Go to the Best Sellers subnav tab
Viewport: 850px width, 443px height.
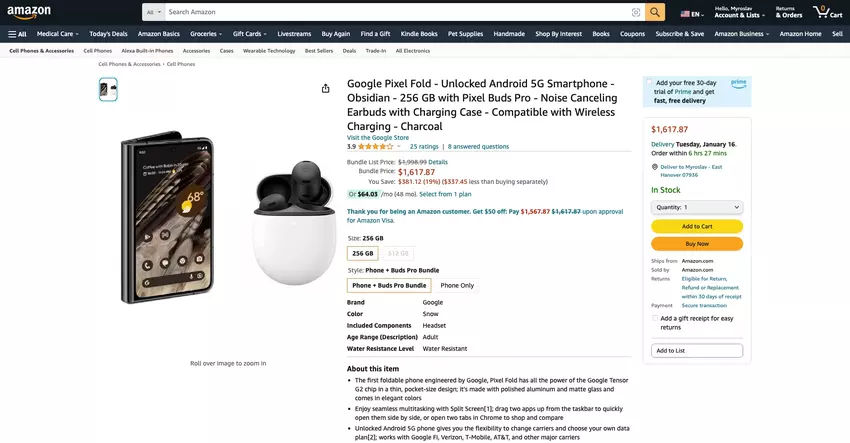319,50
